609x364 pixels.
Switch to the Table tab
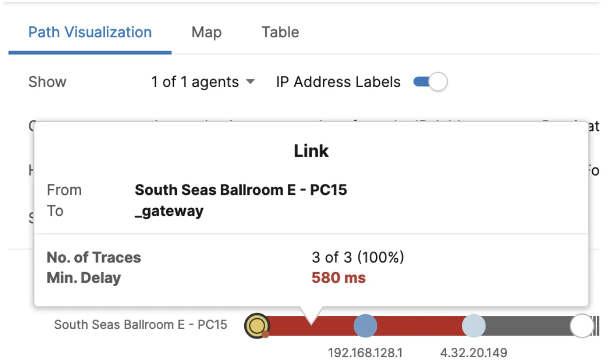280,32
